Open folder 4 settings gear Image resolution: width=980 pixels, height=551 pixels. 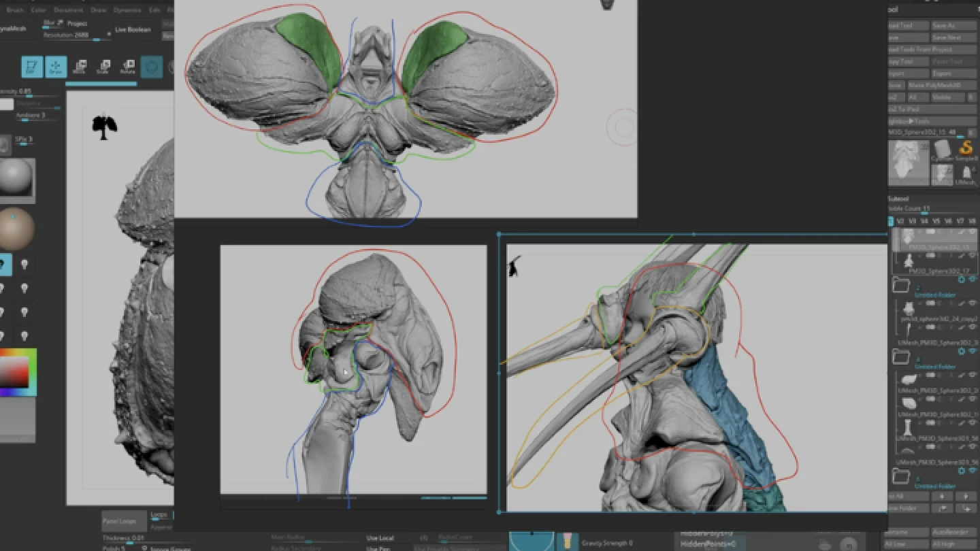(x=961, y=352)
